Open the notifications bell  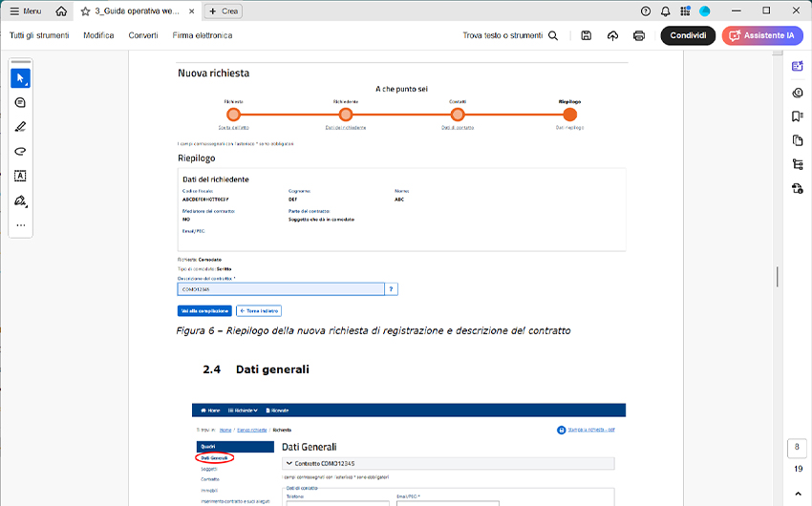click(x=665, y=11)
